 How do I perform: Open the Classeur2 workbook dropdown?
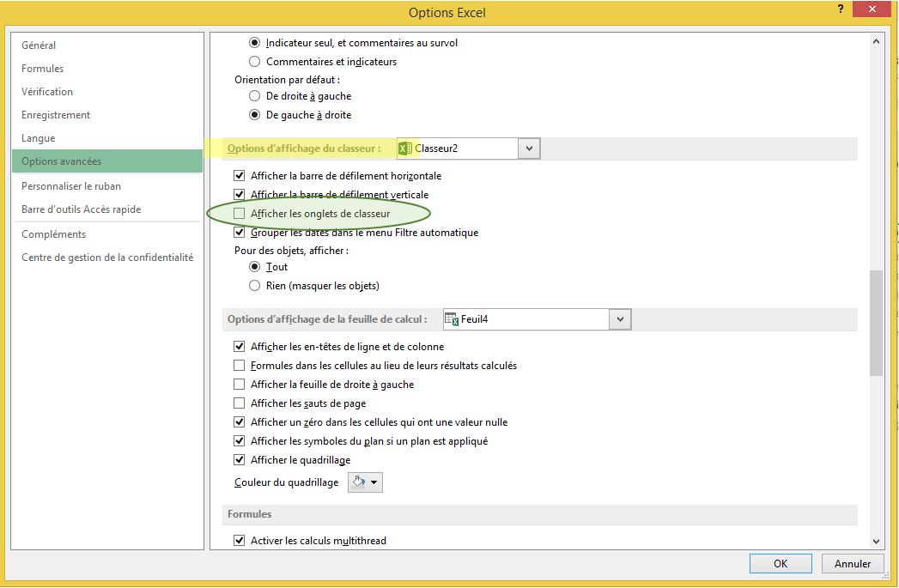(x=529, y=149)
